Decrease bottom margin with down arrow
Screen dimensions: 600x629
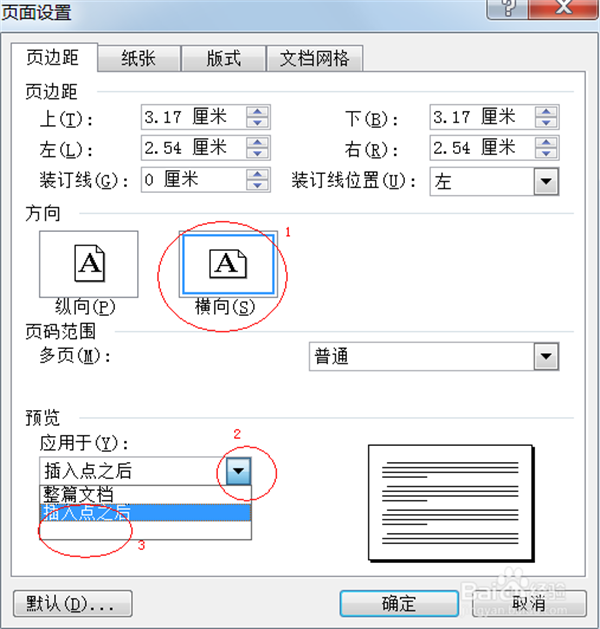[x=546, y=122]
